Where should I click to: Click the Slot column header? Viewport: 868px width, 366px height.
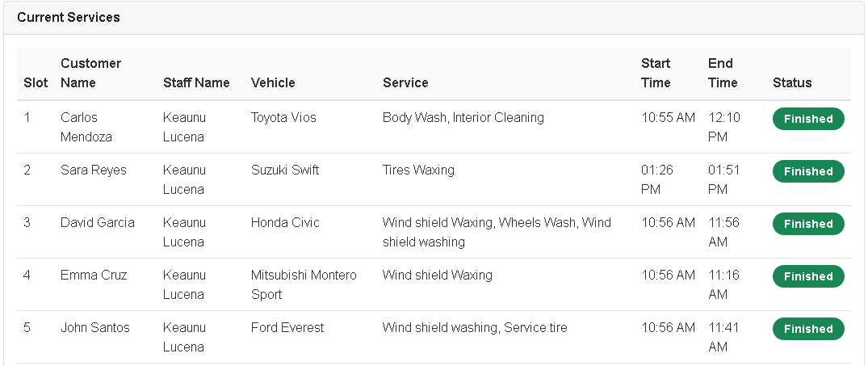(x=36, y=82)
